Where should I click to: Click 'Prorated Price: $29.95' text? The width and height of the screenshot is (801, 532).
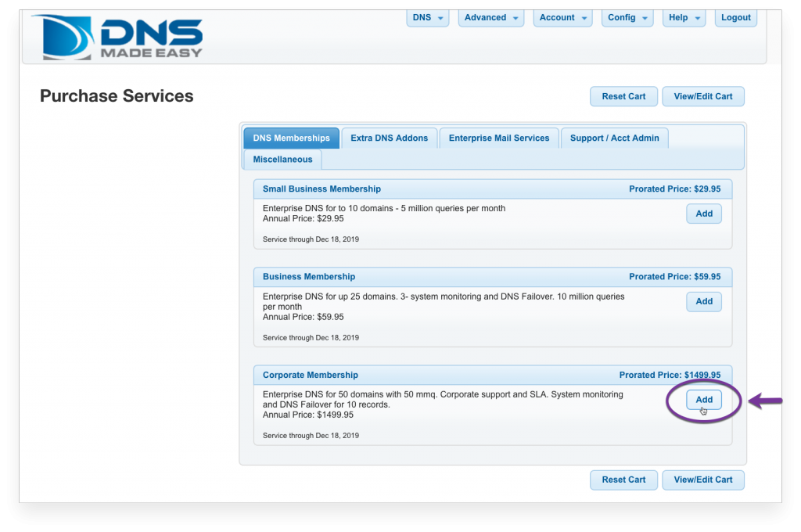coord(675,189)
